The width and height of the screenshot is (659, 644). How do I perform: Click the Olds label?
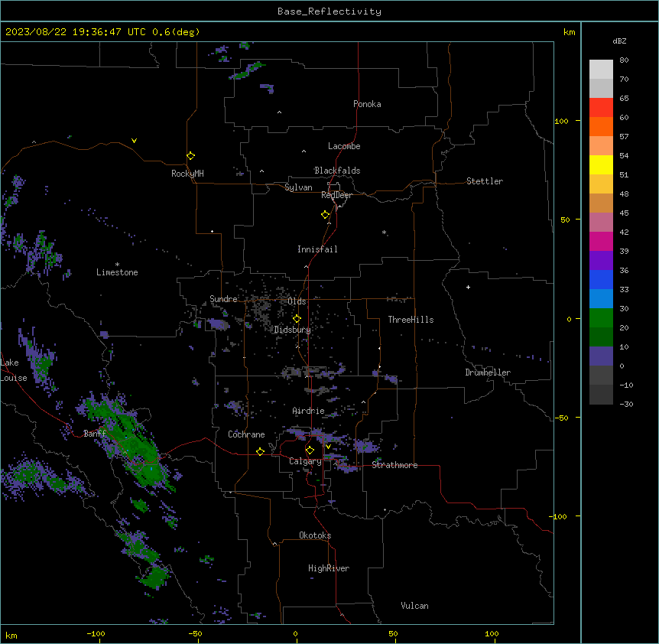(297, 301)
